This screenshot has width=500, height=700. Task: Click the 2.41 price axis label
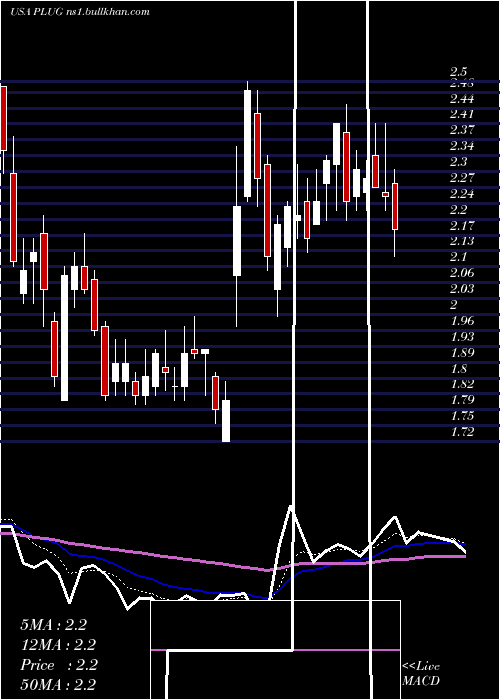[462, 114]
